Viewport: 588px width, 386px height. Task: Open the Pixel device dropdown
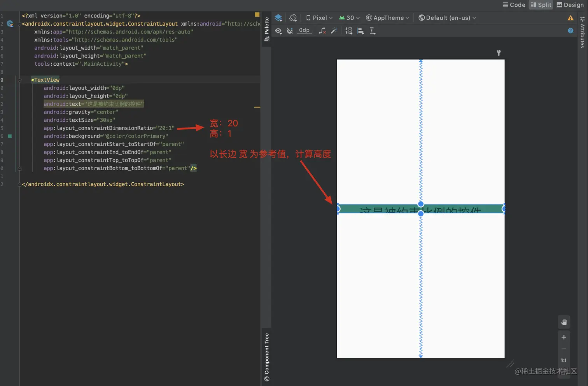tap(319, 18)
